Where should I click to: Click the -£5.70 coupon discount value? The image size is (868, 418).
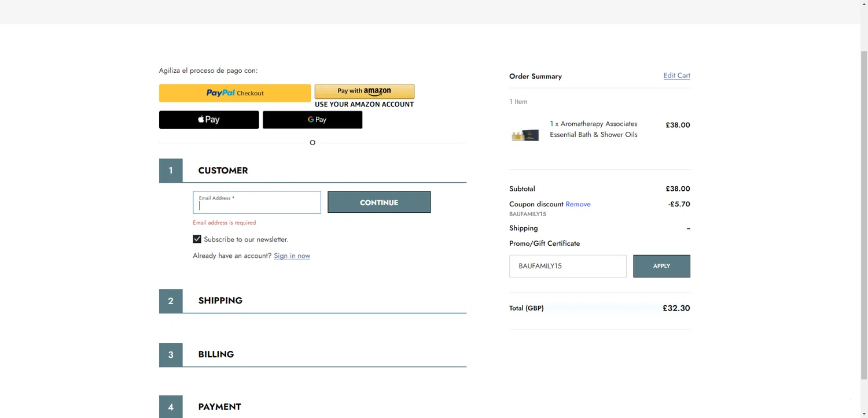point(679,204)
